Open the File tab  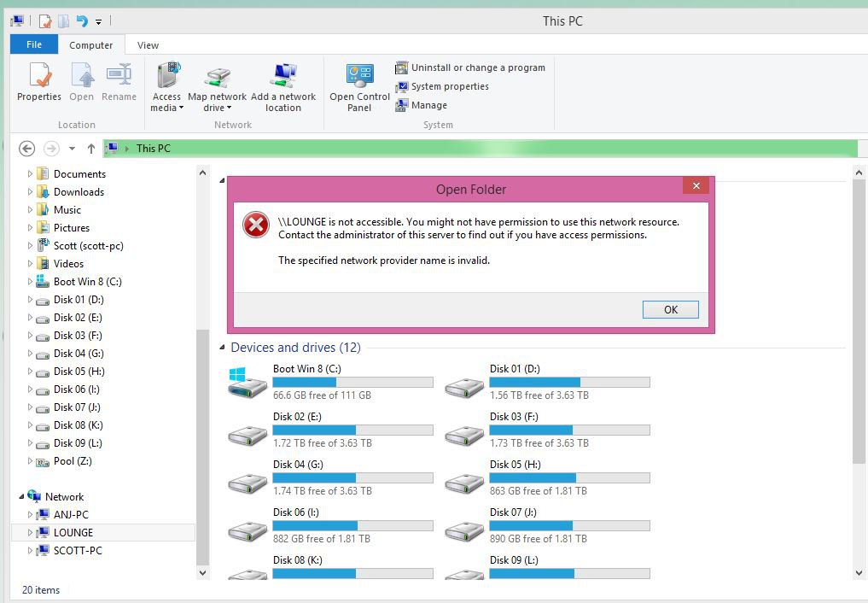[34, 44]
